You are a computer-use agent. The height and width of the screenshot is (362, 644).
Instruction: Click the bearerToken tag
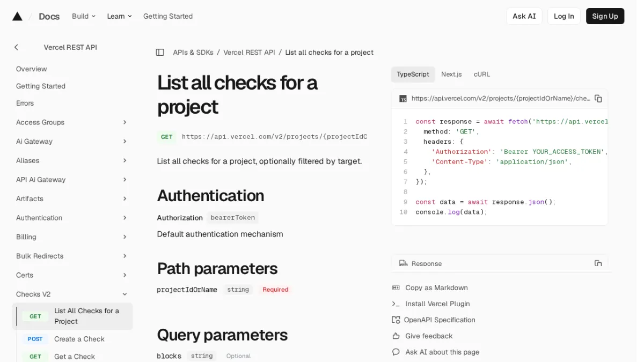tap(233, 218)
